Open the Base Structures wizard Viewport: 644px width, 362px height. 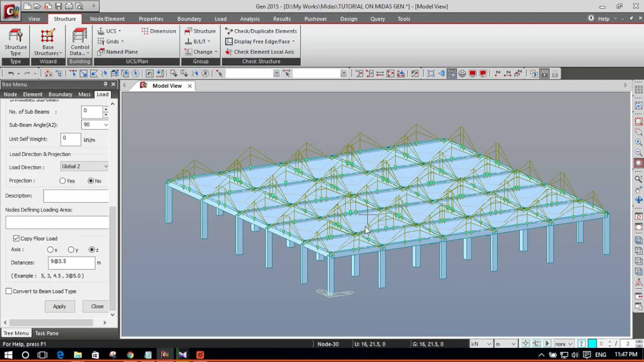coord(48,42)
